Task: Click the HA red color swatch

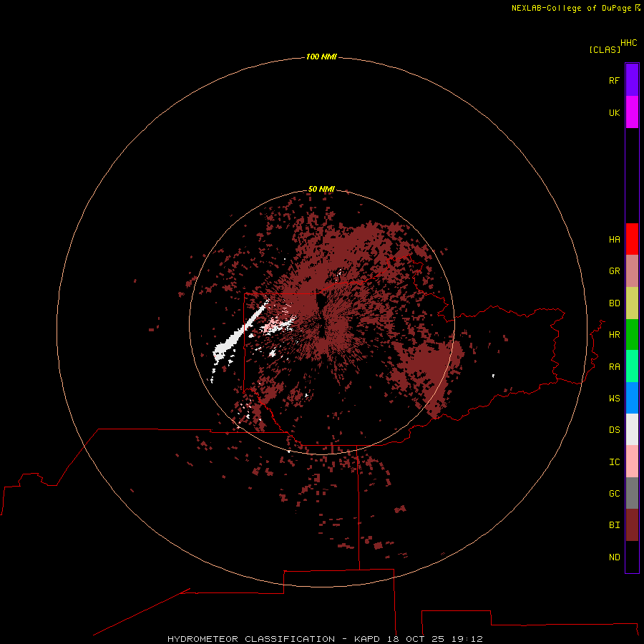Action: [x=632, y=239]
